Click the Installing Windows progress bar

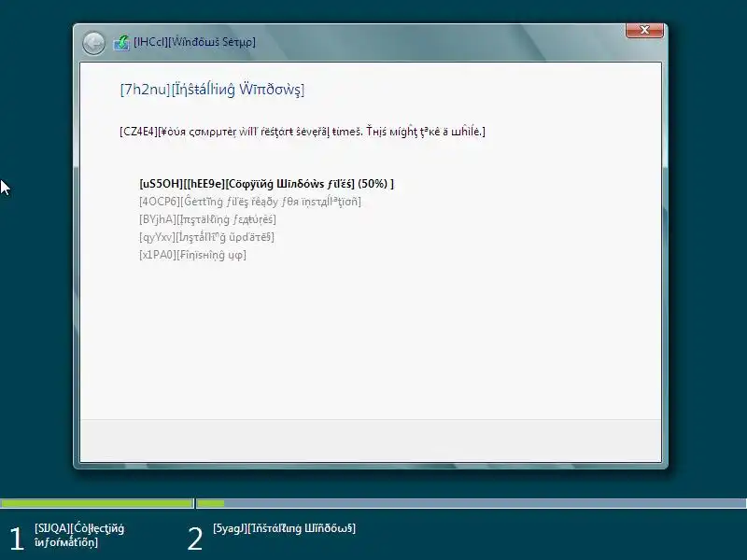pos(472,503)
